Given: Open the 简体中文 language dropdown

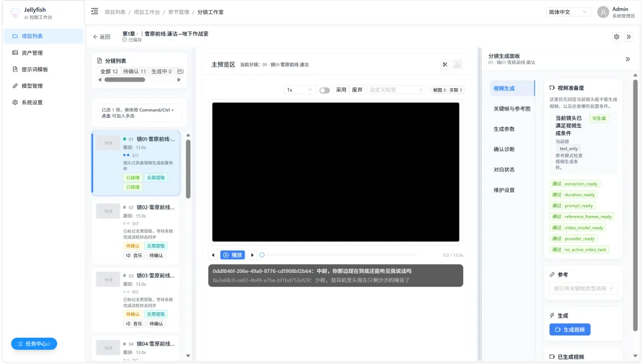Looking at the screenshot, I should (568, 12).
